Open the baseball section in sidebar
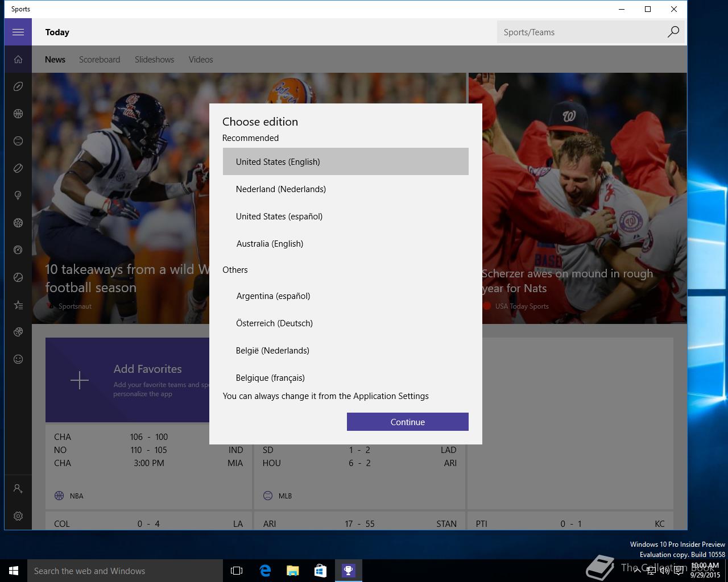728x582 pixels. coord(18,141)
